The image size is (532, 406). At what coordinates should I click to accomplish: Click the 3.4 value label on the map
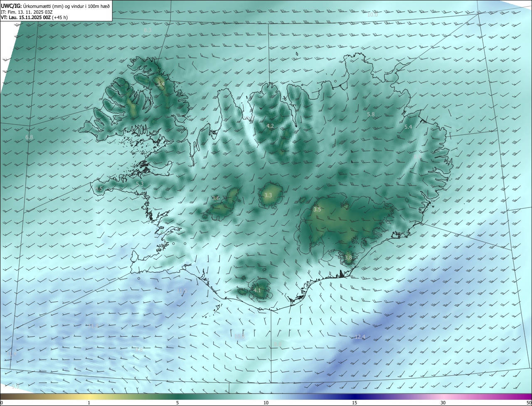(161, 84)
